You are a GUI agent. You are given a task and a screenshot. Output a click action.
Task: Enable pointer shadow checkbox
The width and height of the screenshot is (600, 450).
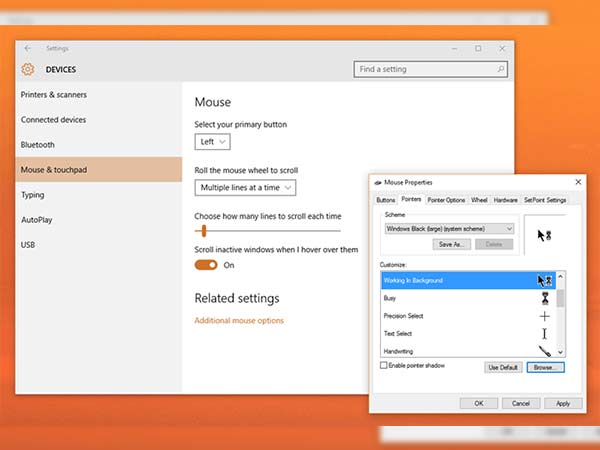click(x=385, y=366)
